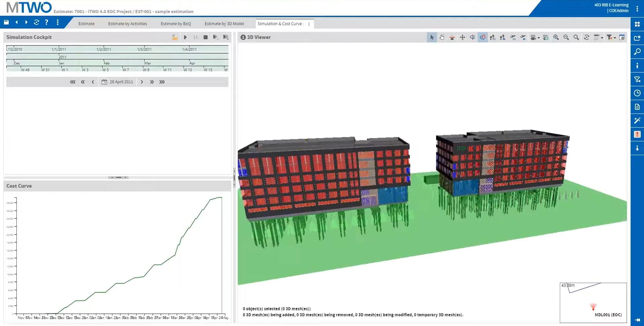Open the Estimate by Activities tab

click(127, 24)
